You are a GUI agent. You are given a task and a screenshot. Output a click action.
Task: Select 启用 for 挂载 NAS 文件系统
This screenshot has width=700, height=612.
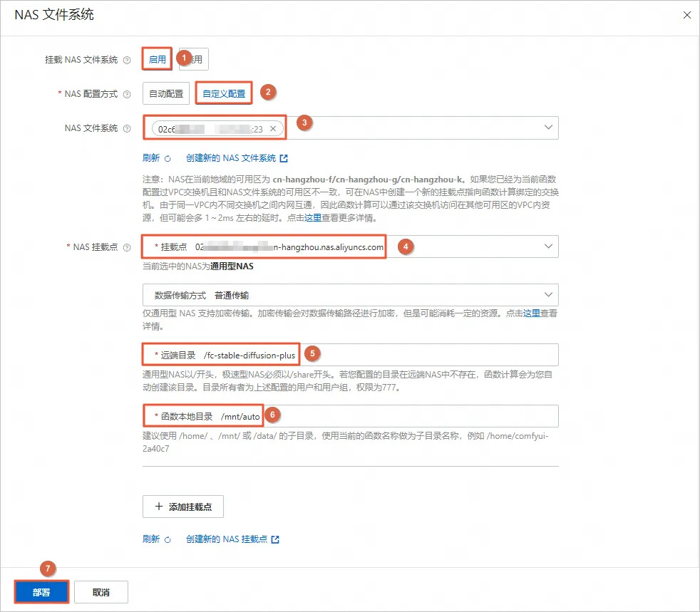point(157,59)
